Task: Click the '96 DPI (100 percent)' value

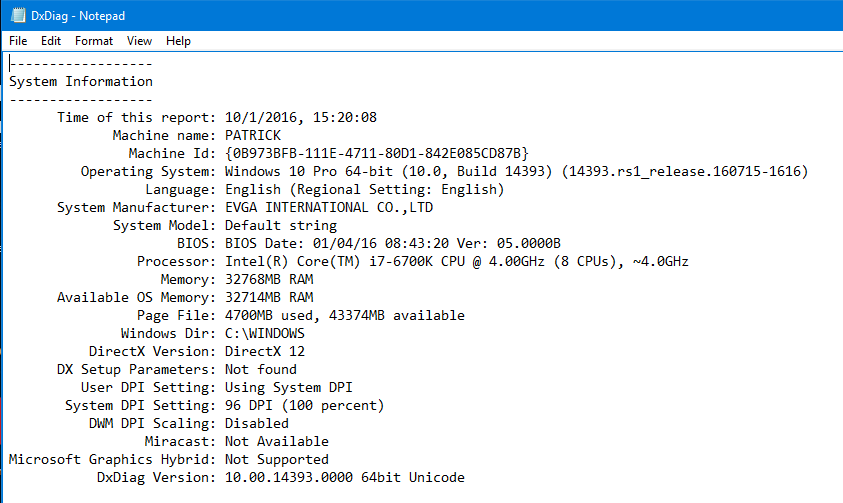Action: pyautogui.click(x=304, y=406)
